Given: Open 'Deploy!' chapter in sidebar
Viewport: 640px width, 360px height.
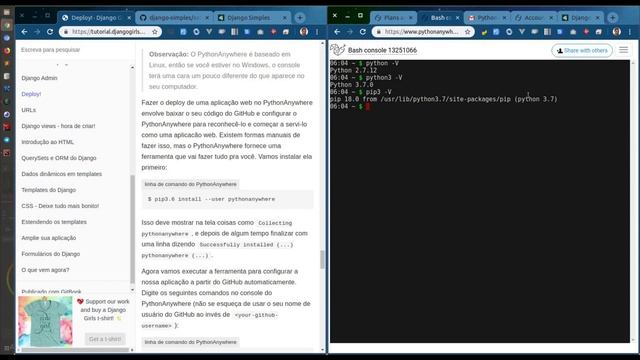Looking at the screenshot, I should 31,94.
